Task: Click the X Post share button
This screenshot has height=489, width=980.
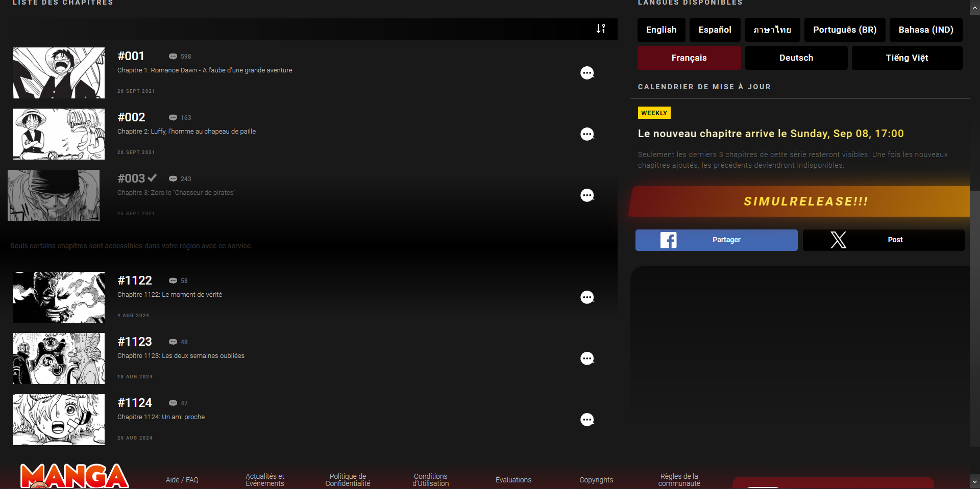Action: click(884, 240)
